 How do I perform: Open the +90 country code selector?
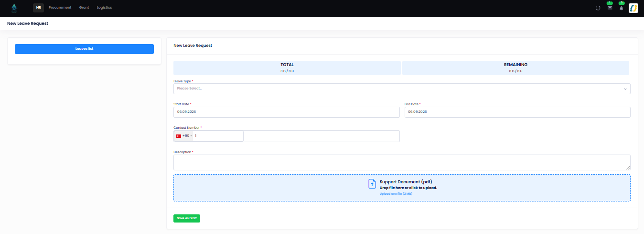[184, 136]
